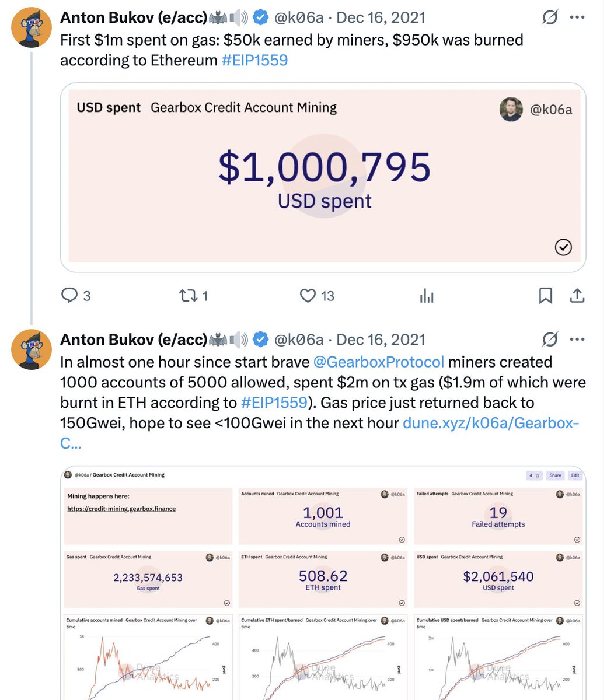The width and height of the screenshot is (614, 700).
Task: Share the first tweet via share icon
Action: point(577,296)
